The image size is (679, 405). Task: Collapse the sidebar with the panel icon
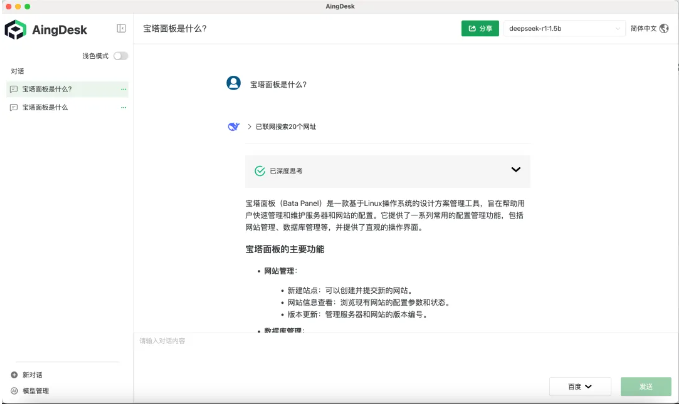[121, 29]
